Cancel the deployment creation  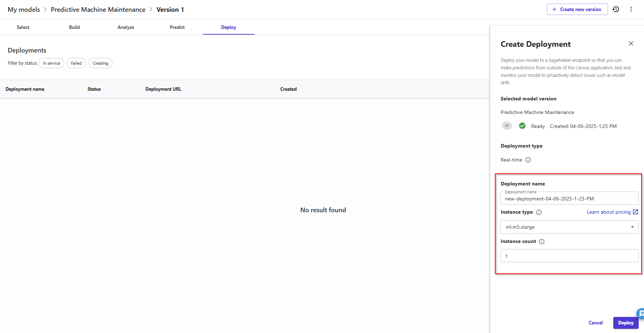595,323
